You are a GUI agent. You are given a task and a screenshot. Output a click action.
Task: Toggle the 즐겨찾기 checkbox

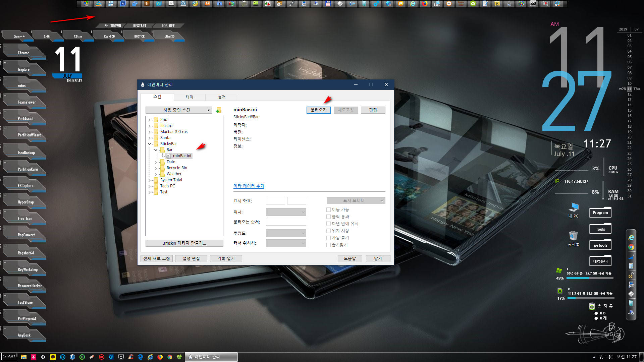(x=328, y=245)
